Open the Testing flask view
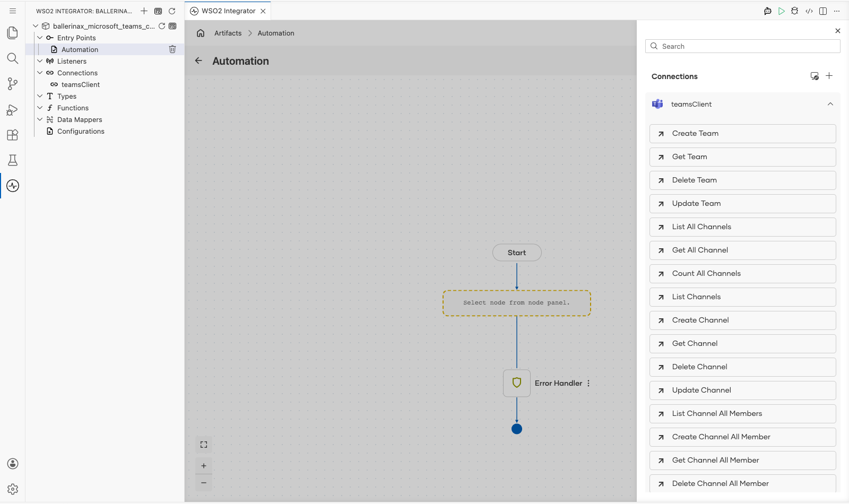 click(x=13, y=160)
